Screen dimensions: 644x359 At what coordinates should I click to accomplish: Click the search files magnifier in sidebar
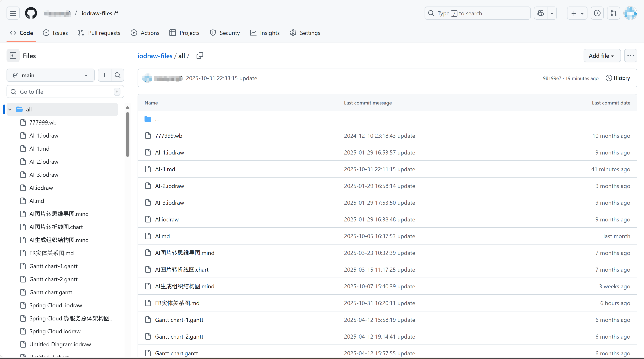[118, 75]
